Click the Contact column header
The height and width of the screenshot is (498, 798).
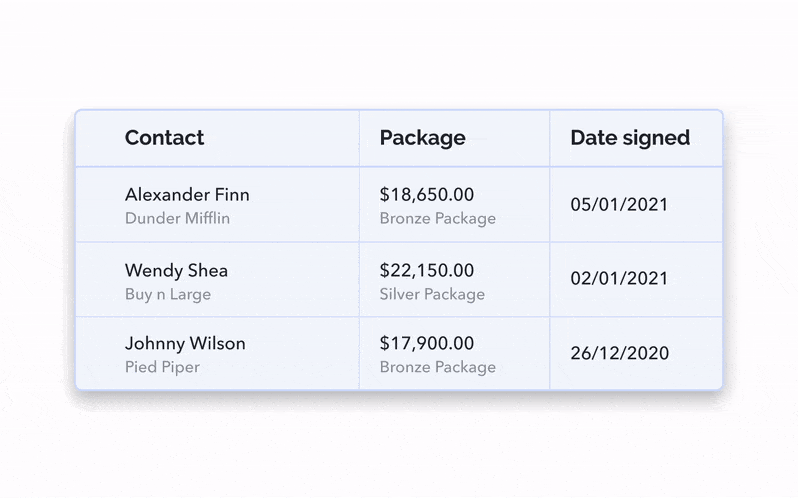coord(164,138)
